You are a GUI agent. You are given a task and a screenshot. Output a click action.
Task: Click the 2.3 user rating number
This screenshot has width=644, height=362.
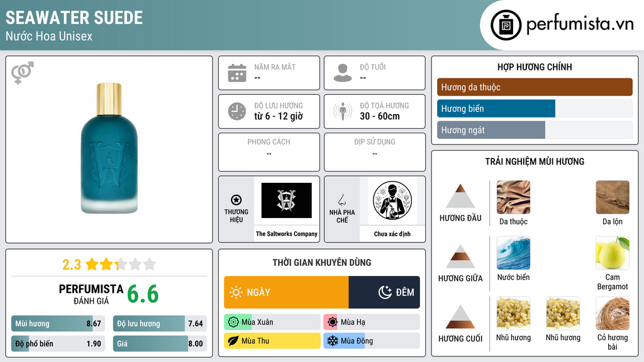(72, 265)
